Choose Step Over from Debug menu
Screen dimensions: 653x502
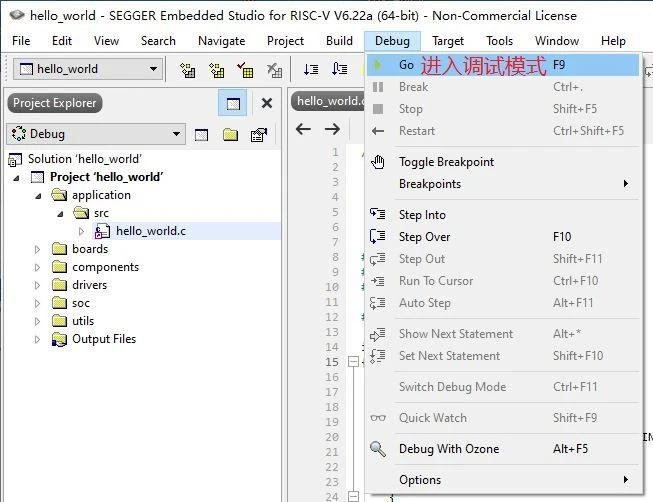pos(503,237)
